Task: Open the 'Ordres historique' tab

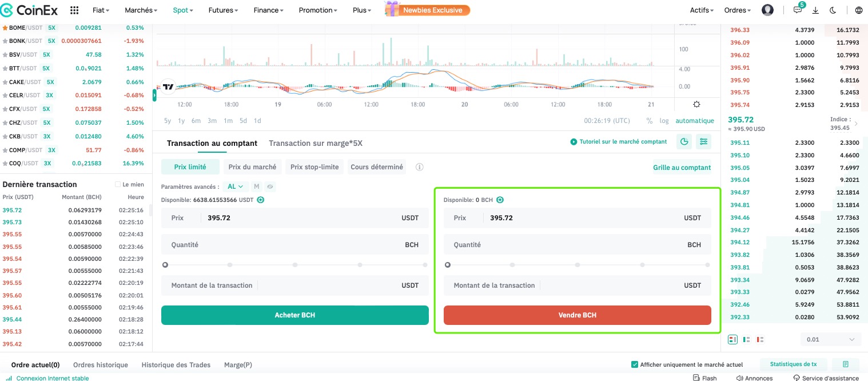Action: (x=101, y=364)
